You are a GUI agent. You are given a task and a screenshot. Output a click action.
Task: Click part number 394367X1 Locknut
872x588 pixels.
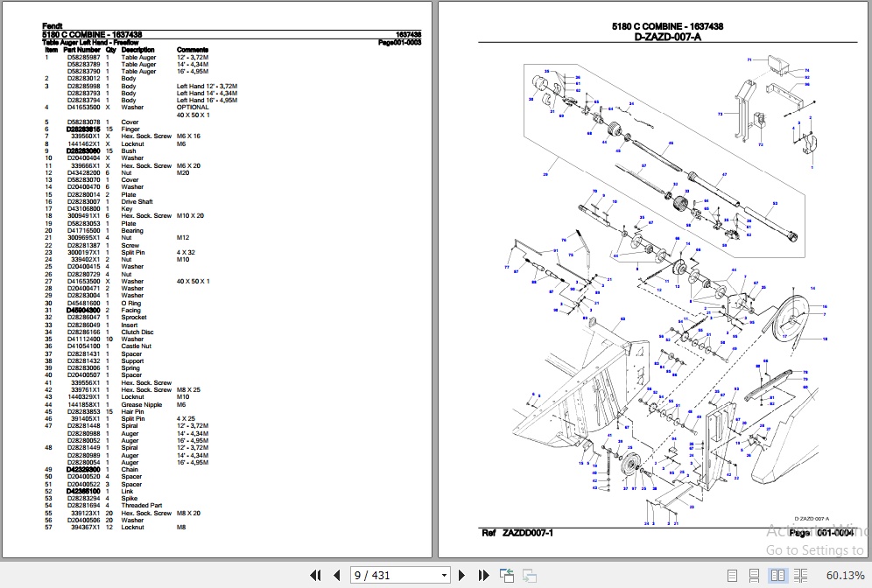(85, 527)
